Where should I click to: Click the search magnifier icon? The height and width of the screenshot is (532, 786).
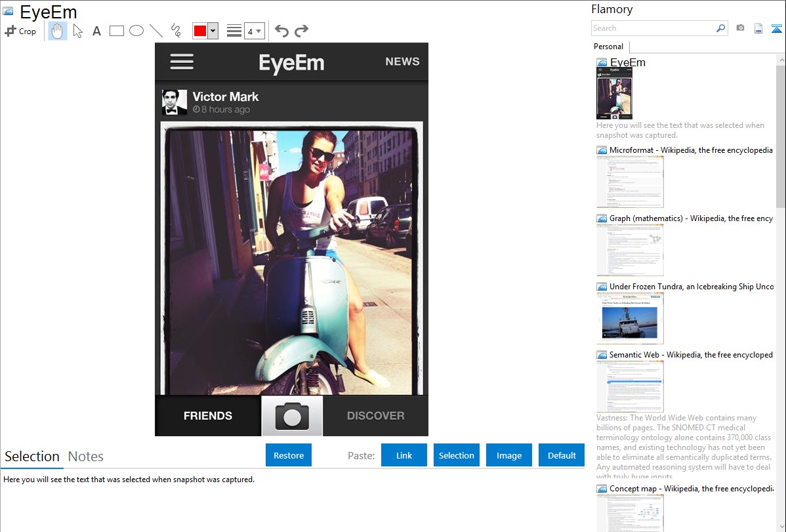(x=720, y=29)
